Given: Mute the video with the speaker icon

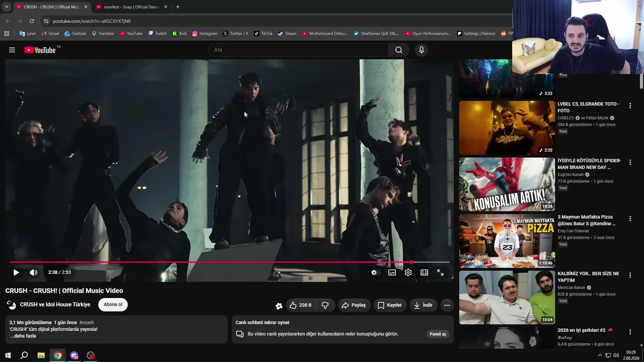Looking at the screenshot, I should 33,273.
